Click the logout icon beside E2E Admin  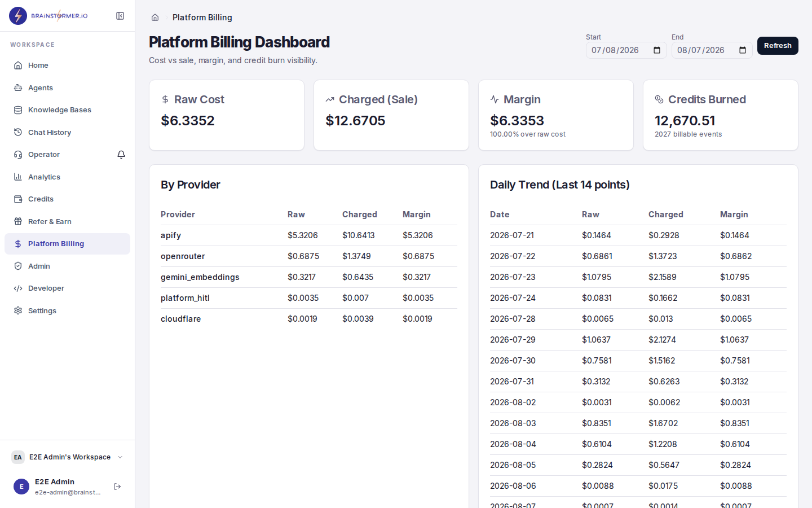(117, 487)
